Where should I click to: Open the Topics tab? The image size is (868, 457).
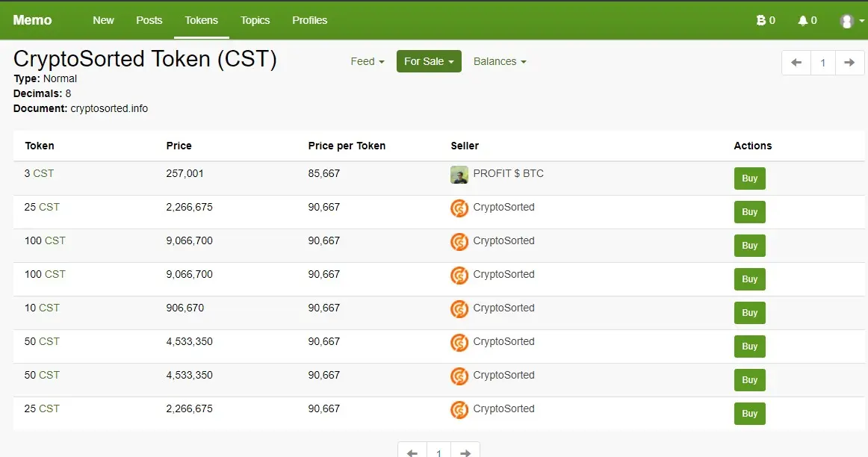click(x=255, y=20)
